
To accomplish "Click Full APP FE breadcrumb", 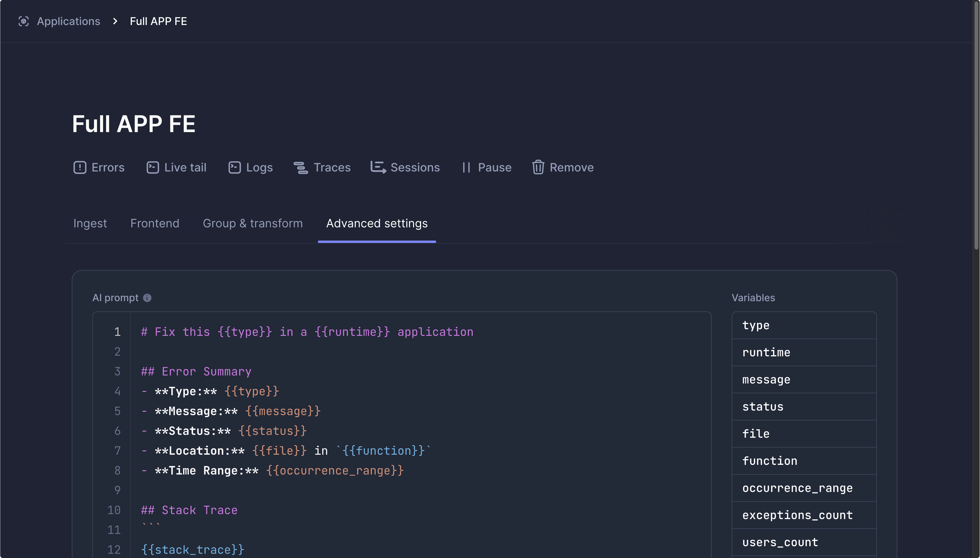I will pyautogui.click(x=158, y=21).
